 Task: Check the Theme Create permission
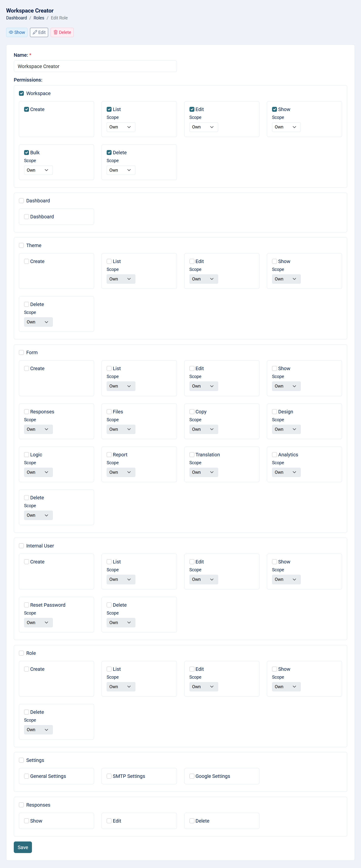[x=27, y=261]
